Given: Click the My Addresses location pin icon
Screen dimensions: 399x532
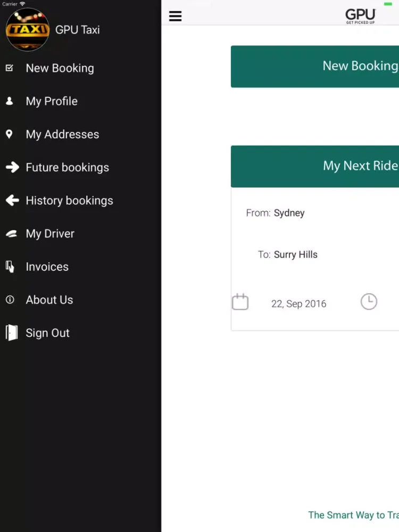Looking at the screenshot, I should 9,134.
